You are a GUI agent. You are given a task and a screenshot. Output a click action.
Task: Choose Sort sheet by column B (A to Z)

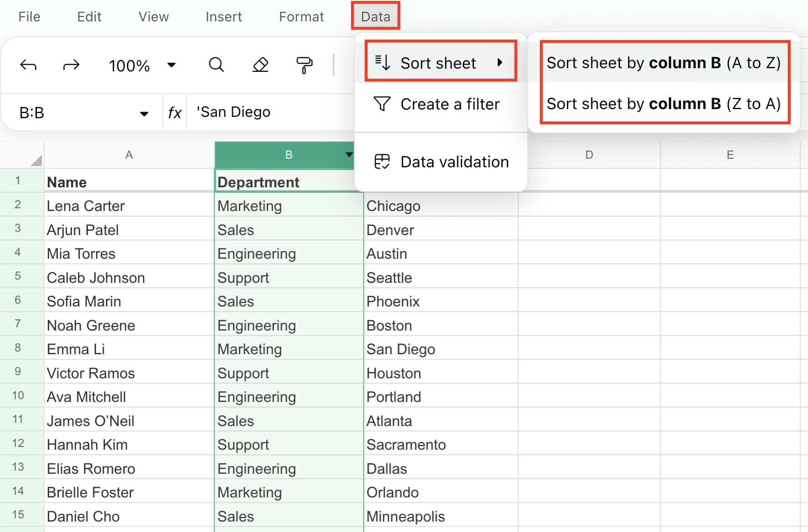(x=664, y=63)
